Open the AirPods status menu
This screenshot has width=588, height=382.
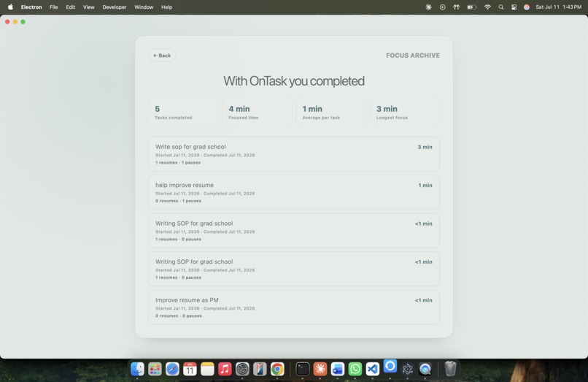[457, 7]
